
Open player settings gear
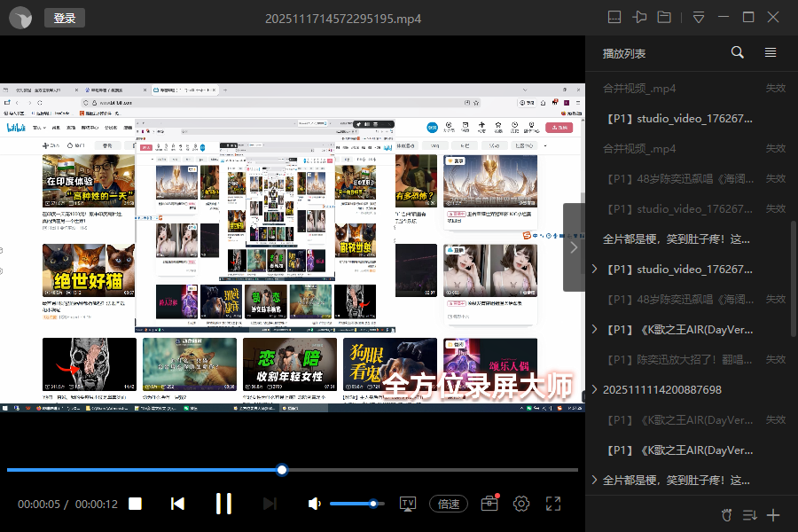click(521, 504)
